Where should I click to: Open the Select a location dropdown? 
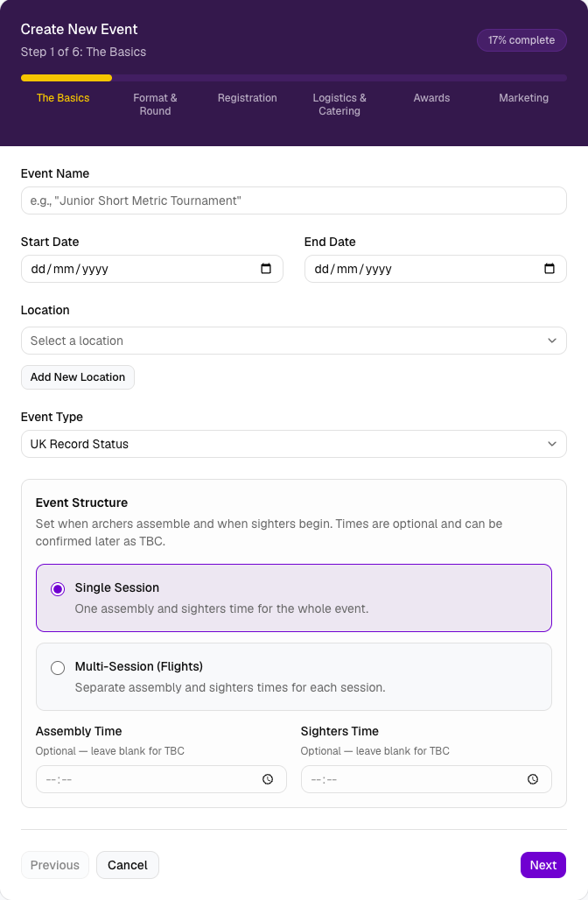click(294, 341)
